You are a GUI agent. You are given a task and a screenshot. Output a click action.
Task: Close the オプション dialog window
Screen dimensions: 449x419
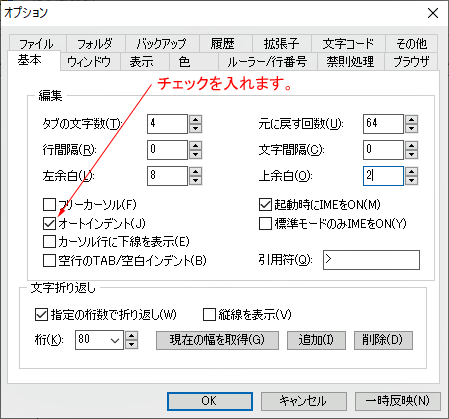click(x=433, y=13)
